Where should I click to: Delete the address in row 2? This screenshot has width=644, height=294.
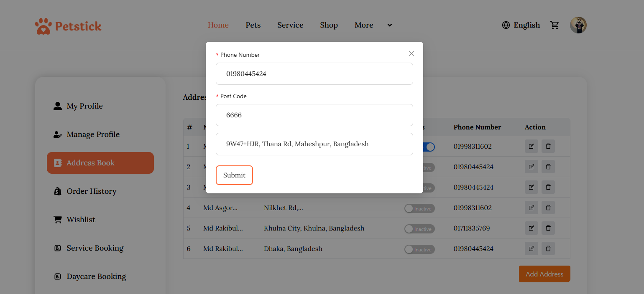coord(548,167)
